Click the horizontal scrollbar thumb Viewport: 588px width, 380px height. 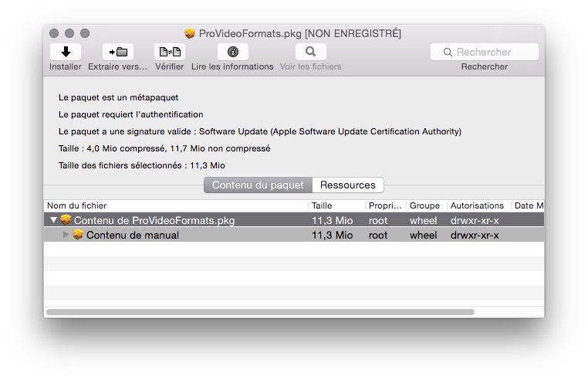click(260, 312)
